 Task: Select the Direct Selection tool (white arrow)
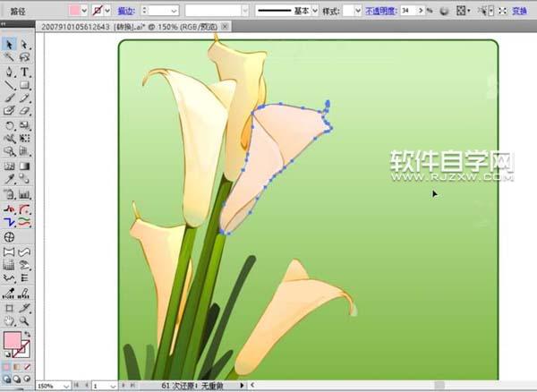pyautogui.click(x=24, y=45)
